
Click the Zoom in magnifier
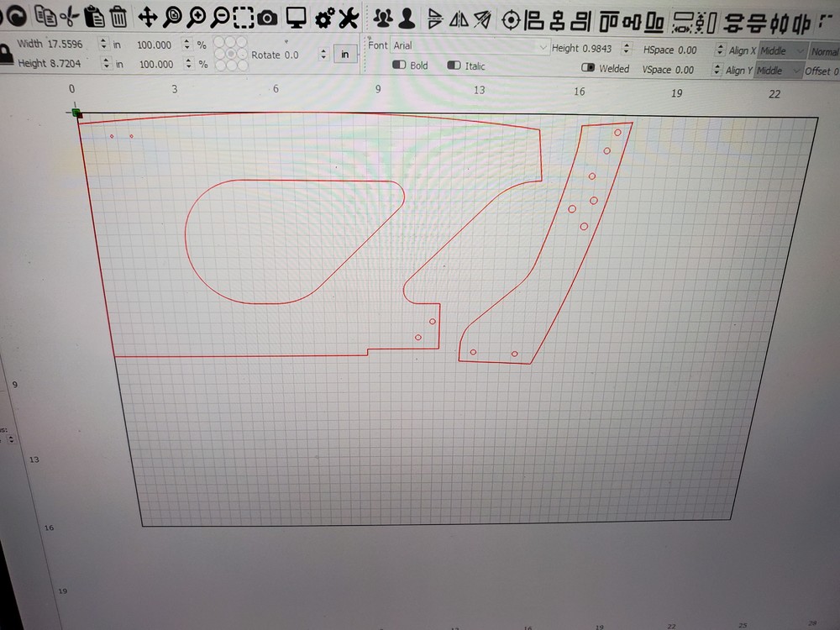pyautogui.click(x=196, y=18)
